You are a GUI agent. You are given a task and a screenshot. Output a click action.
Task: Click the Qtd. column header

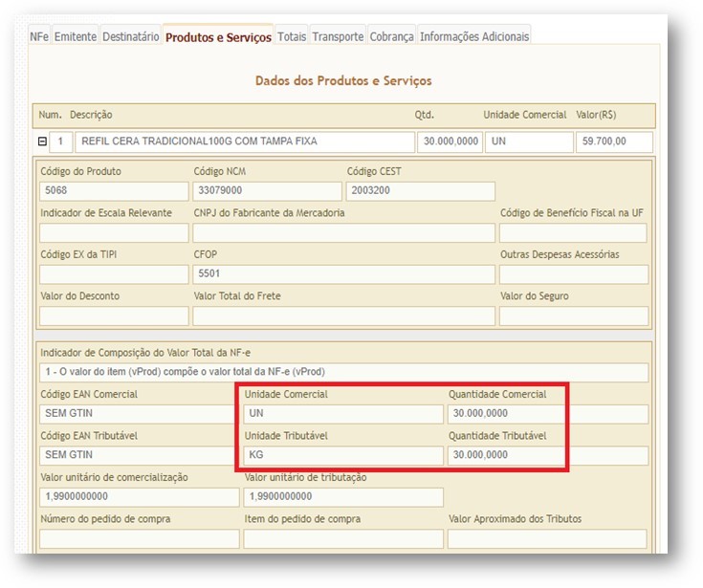click(x=424, y=115)
